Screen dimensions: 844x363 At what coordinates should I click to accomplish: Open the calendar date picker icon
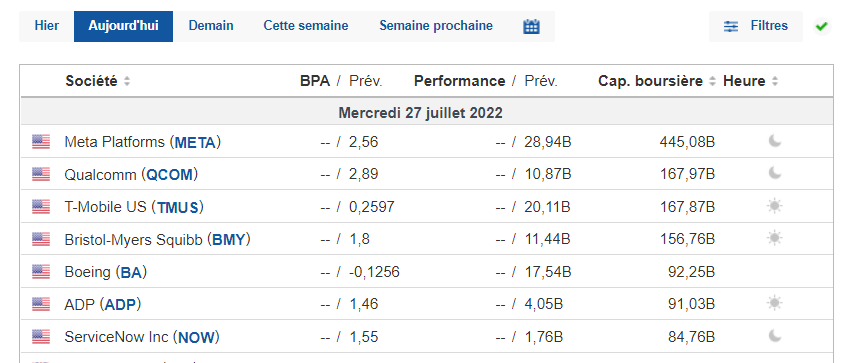[x=531, y=26]
